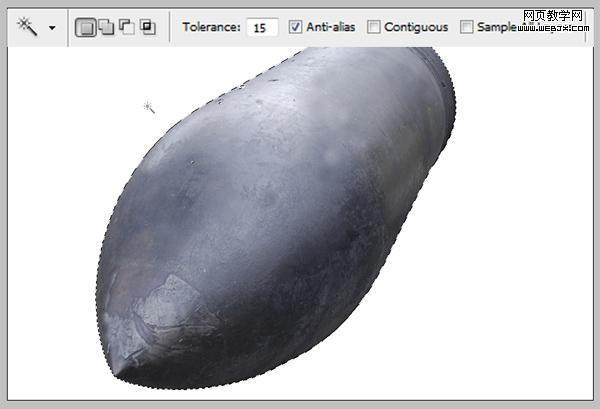Select the Subtract from selection mode icon
The image size is (600, 409).
(127, 27)
